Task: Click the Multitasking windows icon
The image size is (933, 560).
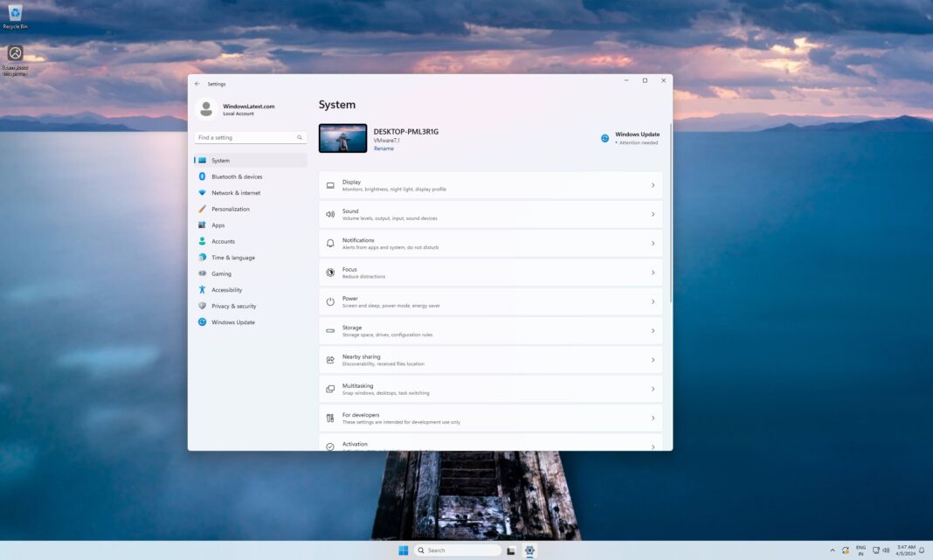Action: tap(330, 389)
